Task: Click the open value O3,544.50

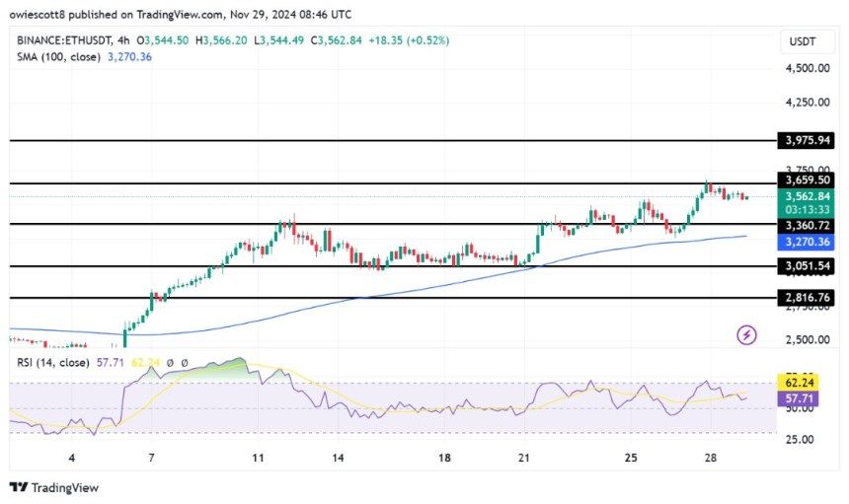Action: click(x=162, y=40)
